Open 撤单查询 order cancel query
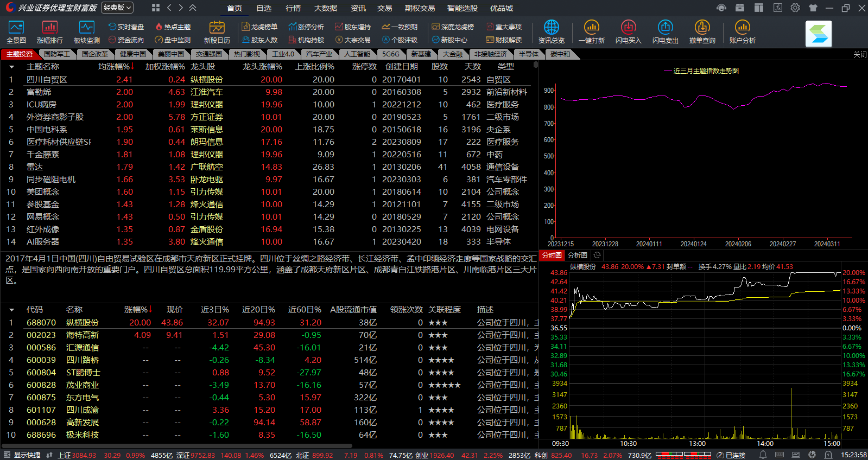 (702, 32)
